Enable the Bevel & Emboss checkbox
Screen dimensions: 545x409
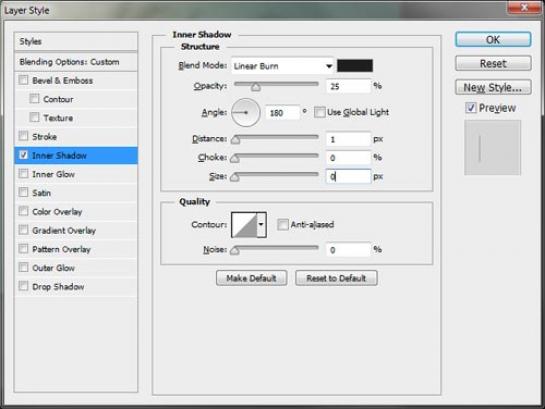pyautogui.click(x=23, y=80)
